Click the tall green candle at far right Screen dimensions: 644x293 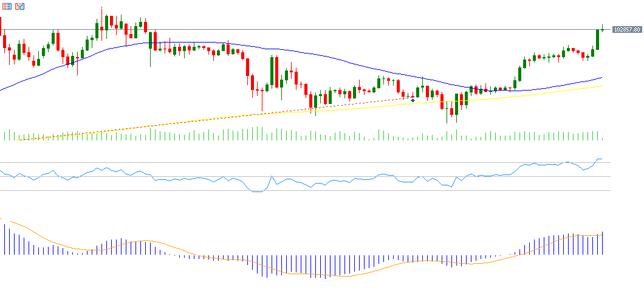pos(597,40)
